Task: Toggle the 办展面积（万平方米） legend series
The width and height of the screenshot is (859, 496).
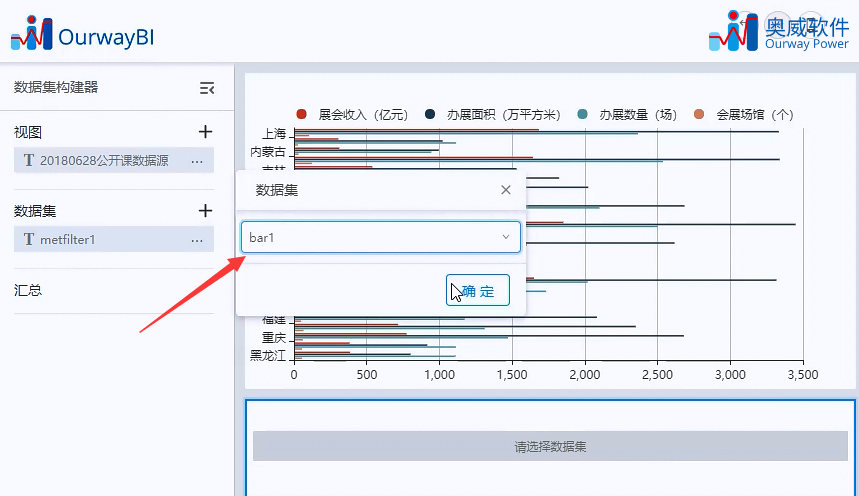Action: coord(492,115)
